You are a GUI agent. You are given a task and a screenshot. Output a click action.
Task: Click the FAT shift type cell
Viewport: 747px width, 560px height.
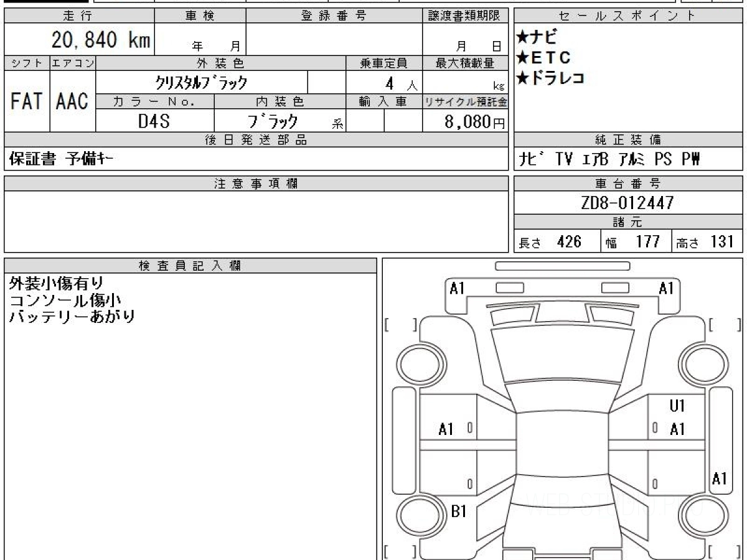(x=26, y=101)
